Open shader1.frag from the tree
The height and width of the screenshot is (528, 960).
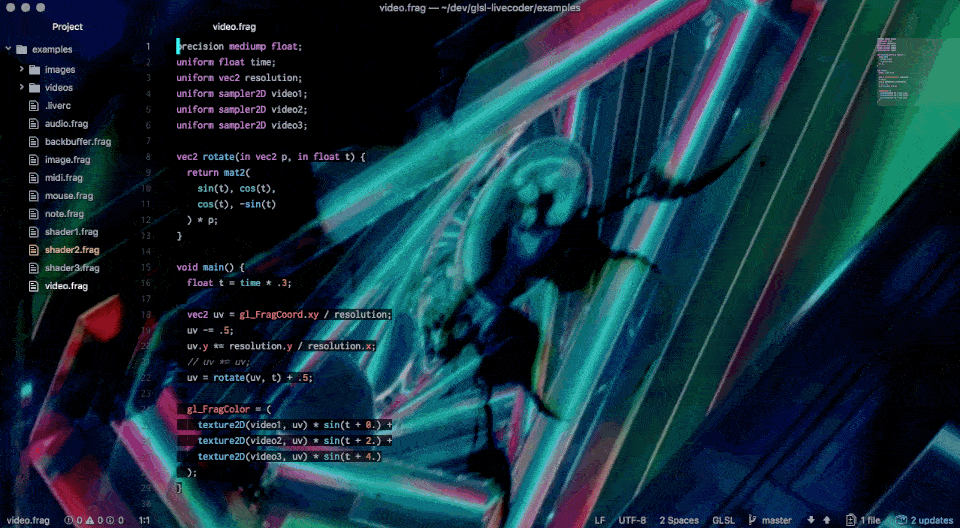pyautogui.click(x=71, y=232)
